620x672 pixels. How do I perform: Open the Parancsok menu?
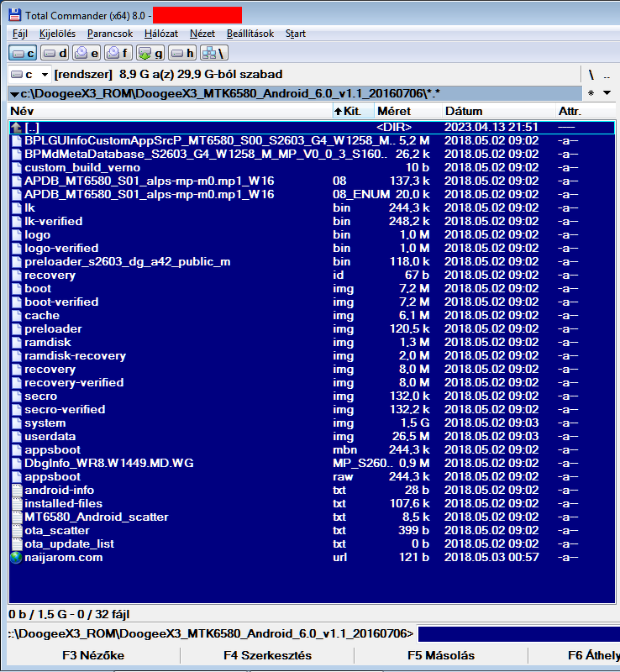(x=110, y=34)
